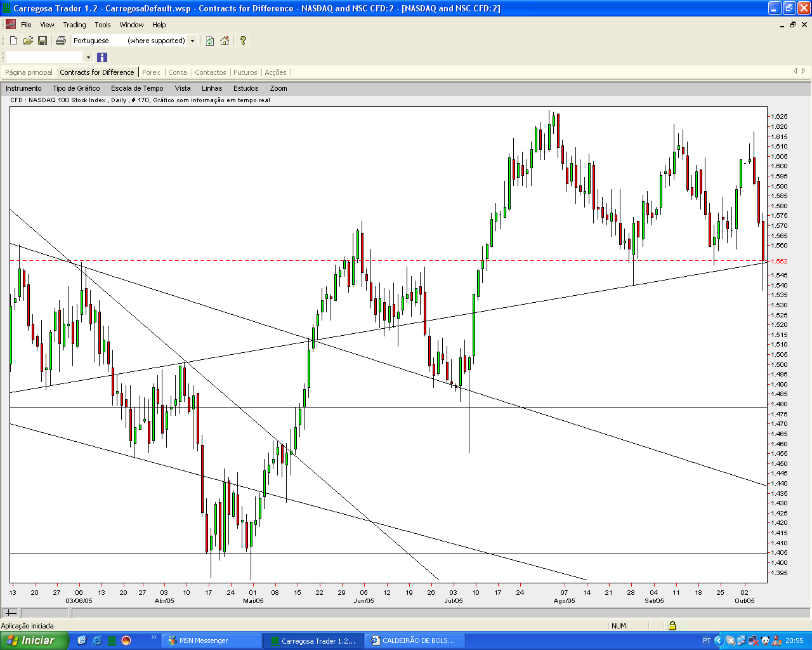Image resolution: width=812 pixels, height=650 pixels.
Task: Click the Iniciar start button
Action: (x=34, y=640)
